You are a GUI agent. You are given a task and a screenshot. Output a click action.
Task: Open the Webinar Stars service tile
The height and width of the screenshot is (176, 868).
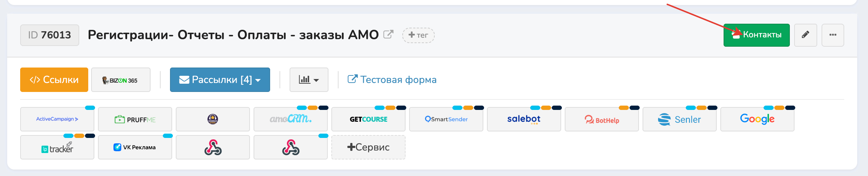tap(213, 119)
